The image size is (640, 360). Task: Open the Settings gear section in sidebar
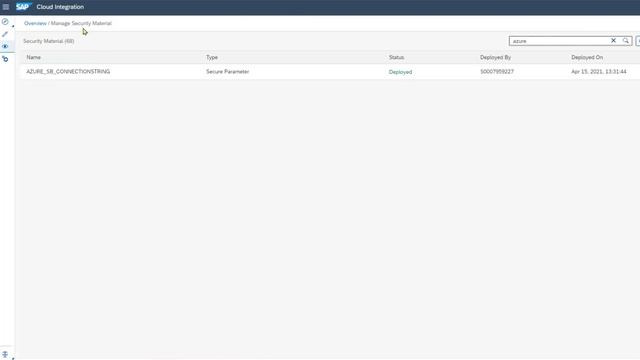[5, 59]
